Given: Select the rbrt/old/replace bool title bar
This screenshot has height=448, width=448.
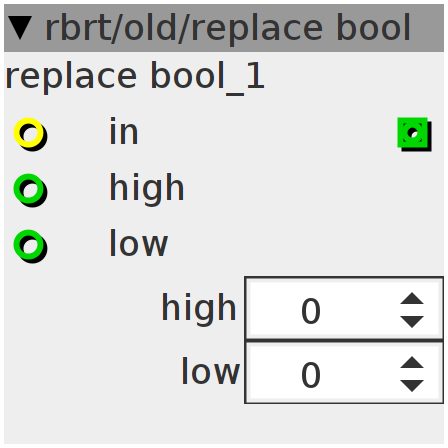Looking at the screenshot, I should point(224,28).
